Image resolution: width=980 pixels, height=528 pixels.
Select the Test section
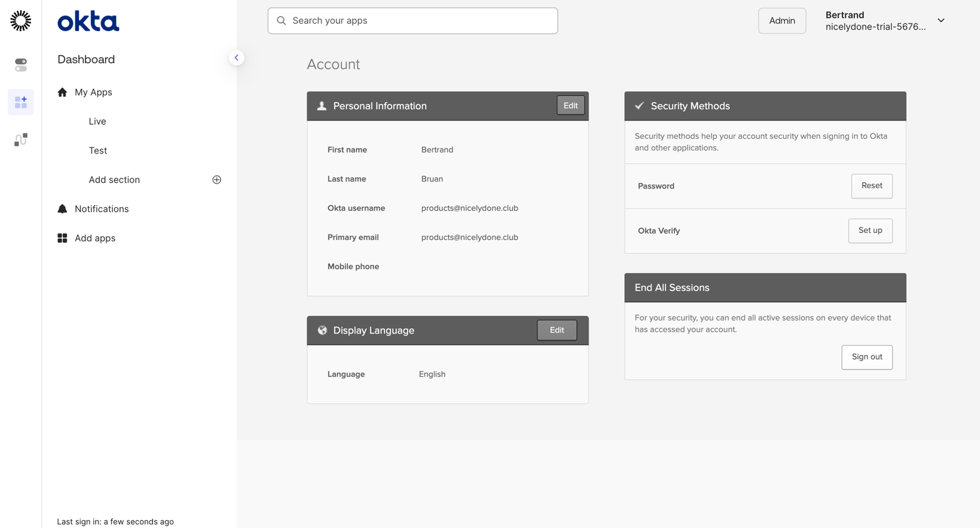click(98, 150)
